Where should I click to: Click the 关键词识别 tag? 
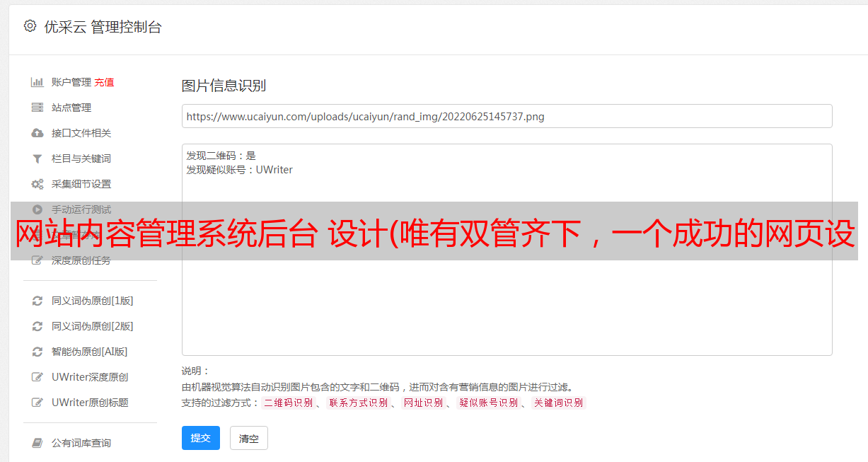559,403
